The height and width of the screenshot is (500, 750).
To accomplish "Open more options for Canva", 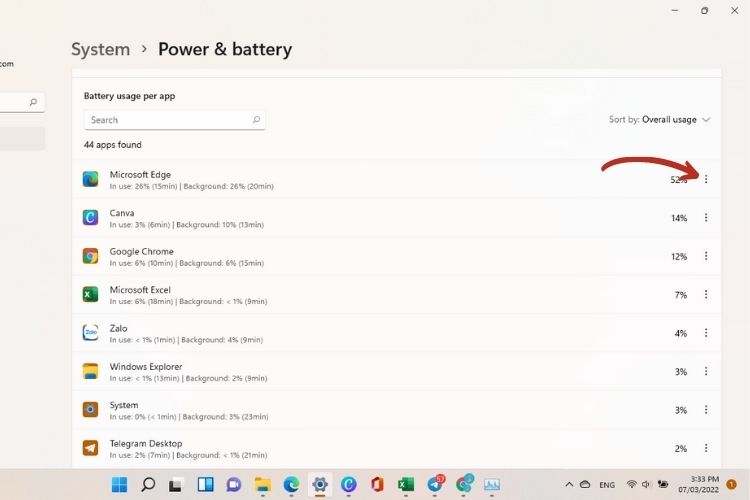I will pyautogui.click(x=706, y=218).
